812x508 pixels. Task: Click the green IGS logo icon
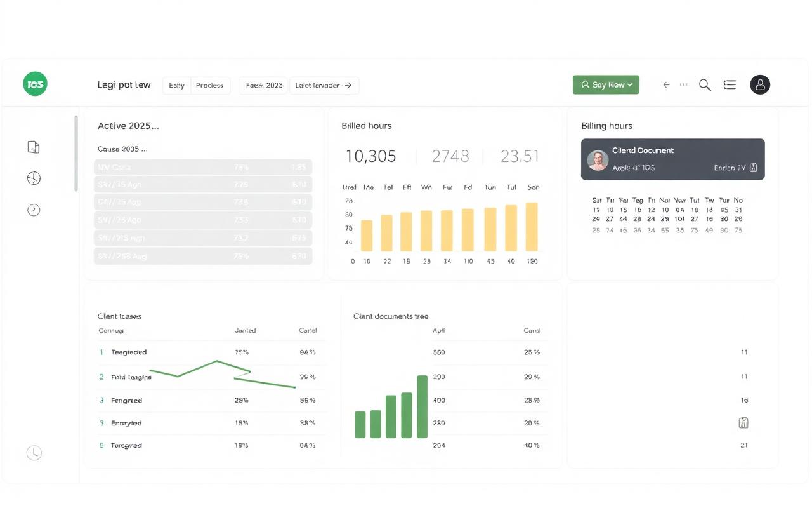[x=35, y=84]
